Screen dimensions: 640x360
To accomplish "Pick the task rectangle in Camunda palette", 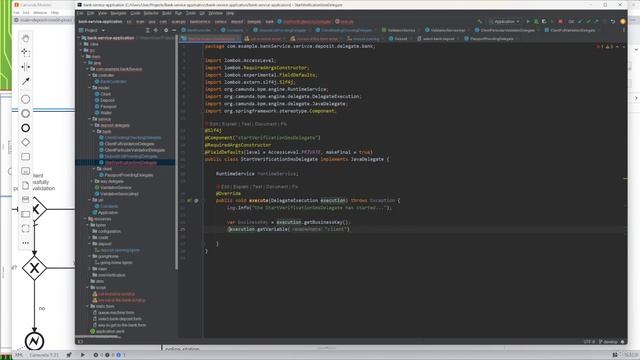I will (x=25, y=157).
